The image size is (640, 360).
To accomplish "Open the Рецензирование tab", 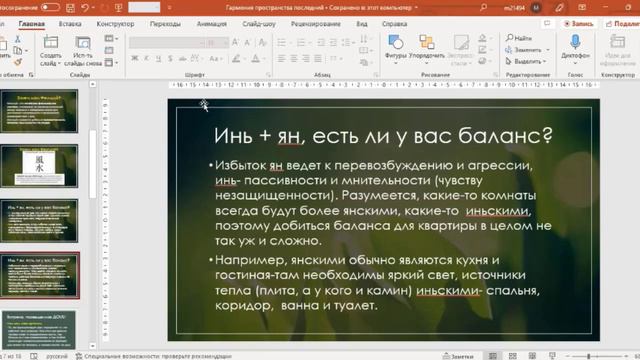I will [x=316, y=24].
